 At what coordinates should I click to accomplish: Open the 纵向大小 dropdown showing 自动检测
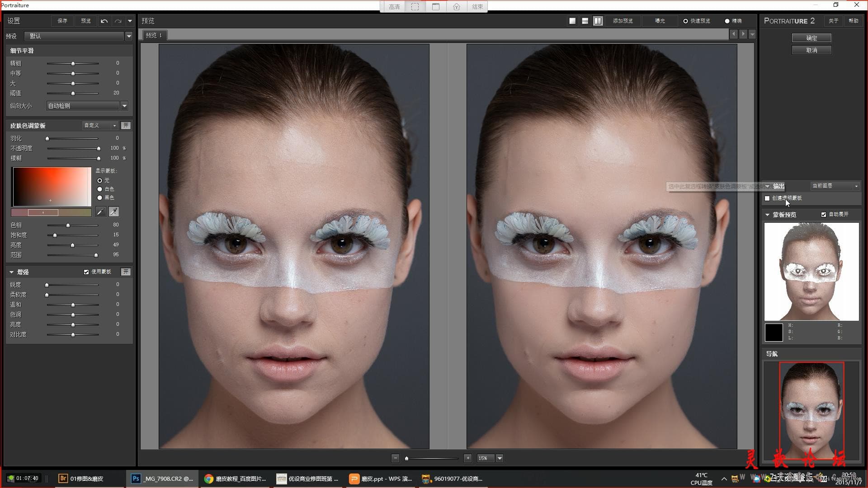[x=87, y=106]
